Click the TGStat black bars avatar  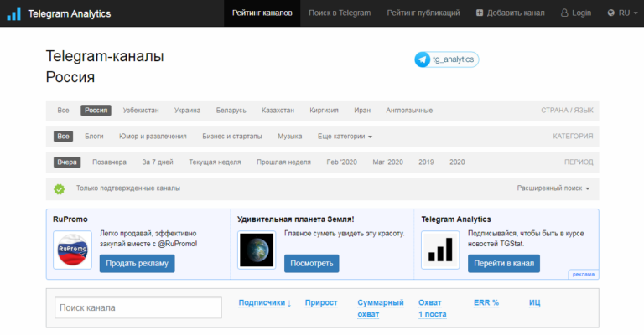tap(440, 250)
